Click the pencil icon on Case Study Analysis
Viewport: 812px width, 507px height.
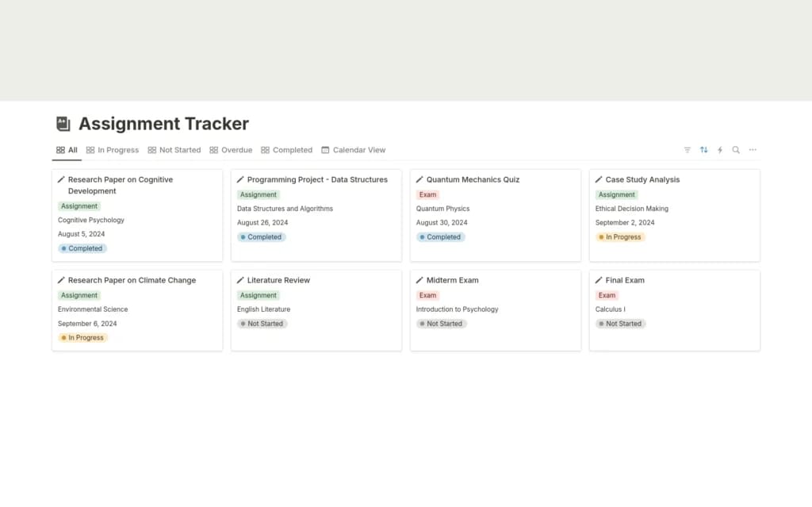(599, 179)
